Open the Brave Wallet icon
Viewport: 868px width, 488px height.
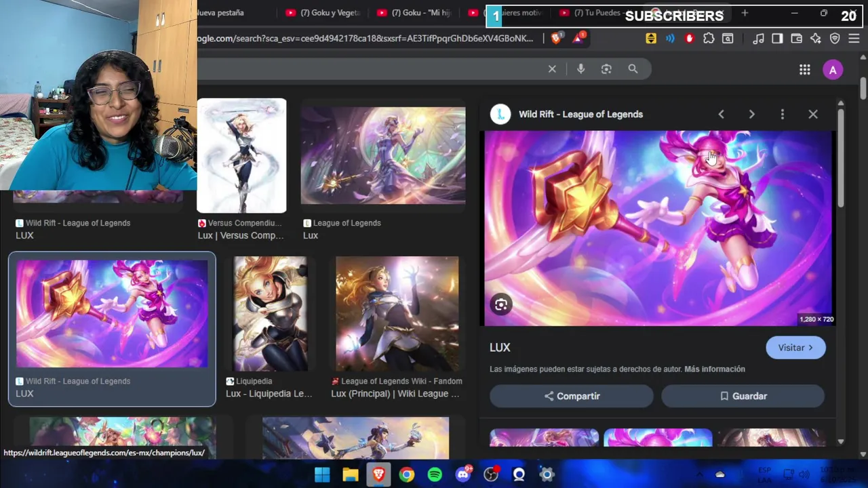797,39
